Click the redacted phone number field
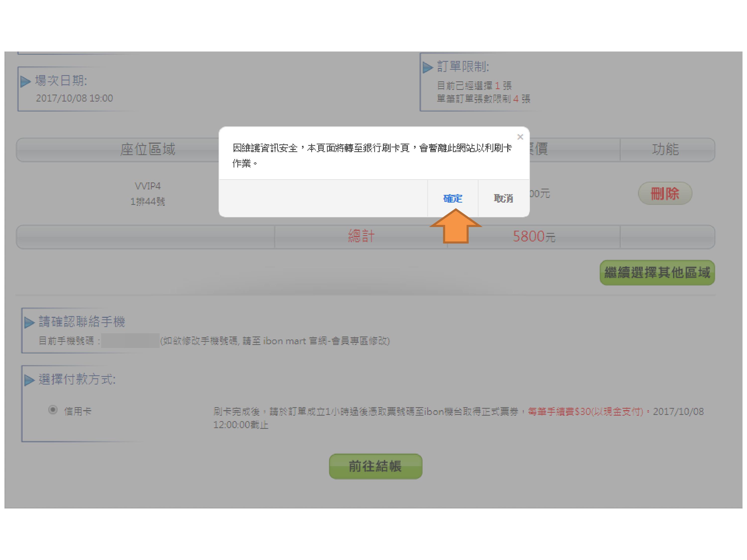This screenshot has height=560, width=747. (x=130, y=340)
